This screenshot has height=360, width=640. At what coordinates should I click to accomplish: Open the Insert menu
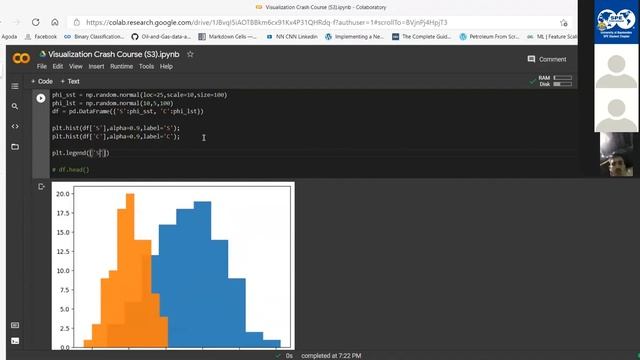[96, 66]
